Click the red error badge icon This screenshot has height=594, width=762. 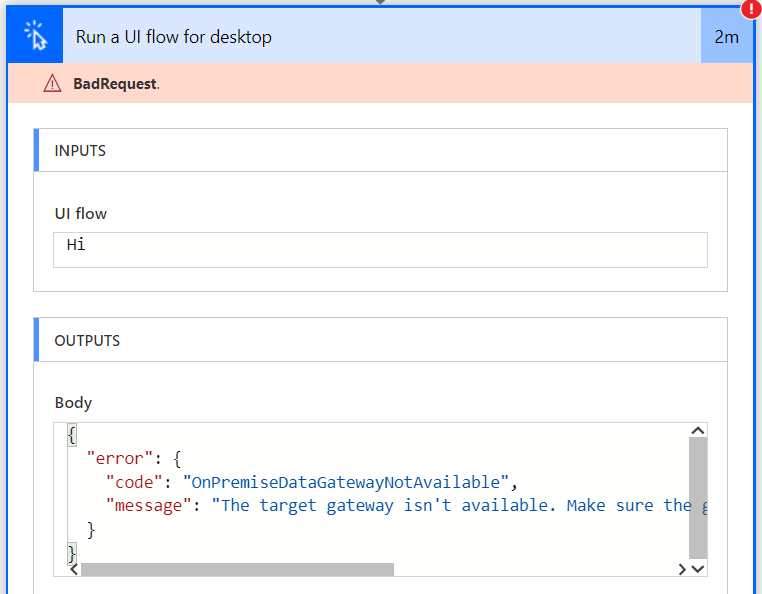tap(752, 9)
